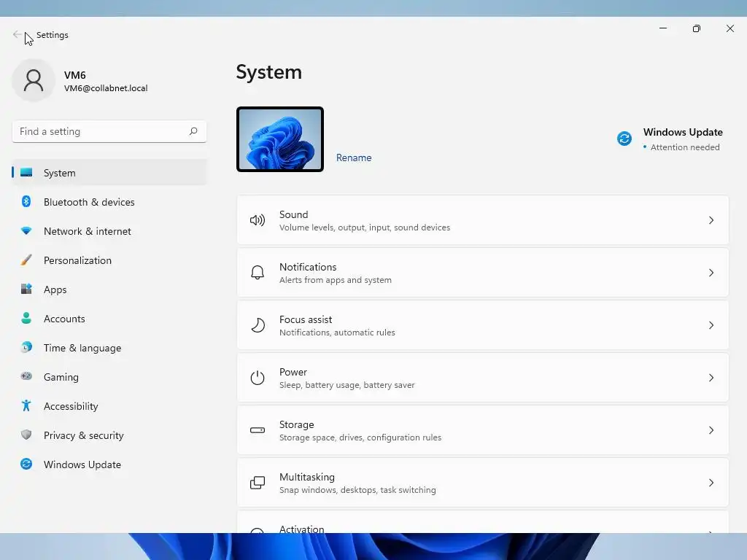The width and height of the screenshot is (747, 560).
Task: Open the Activation settings card
Action: pos(483,522)
